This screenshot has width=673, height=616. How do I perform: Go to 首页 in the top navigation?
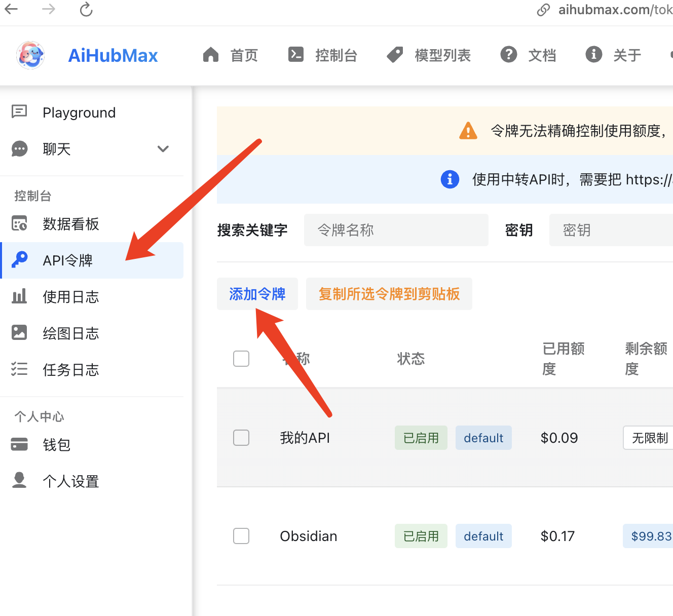pos(231,55)
